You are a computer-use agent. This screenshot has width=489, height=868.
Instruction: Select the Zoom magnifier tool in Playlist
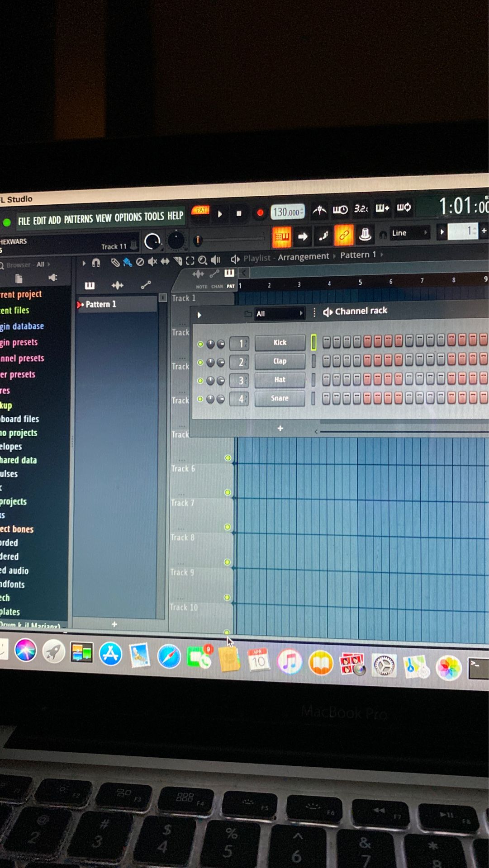pyautogui.click(x=203, y=260)
